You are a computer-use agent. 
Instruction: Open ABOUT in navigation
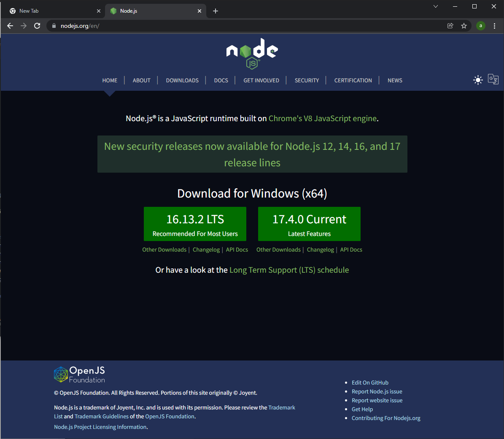pos(141,80)
